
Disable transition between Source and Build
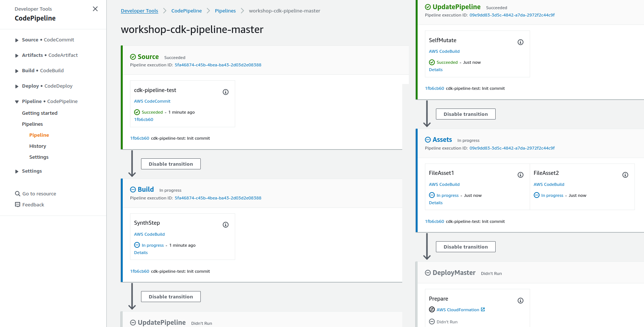click(171, 164)
